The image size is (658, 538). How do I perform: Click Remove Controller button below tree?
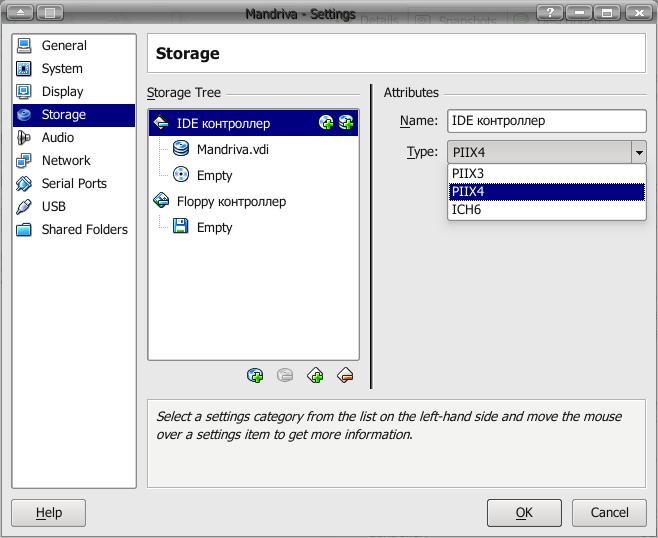345,375
